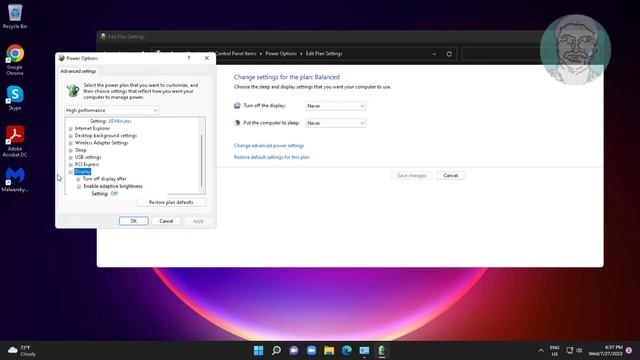Open the ENG US language switcher
The height and width of the screenshot is (360, 640).
[x=554, y=351]
